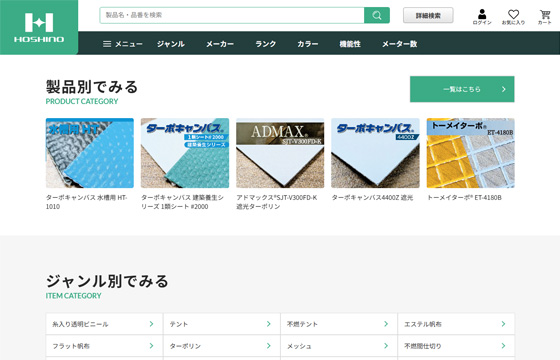Open ターポキャンバス 1類シート #2000 thumbnail
The image size is (560, 360).
[x=185, y=153]
